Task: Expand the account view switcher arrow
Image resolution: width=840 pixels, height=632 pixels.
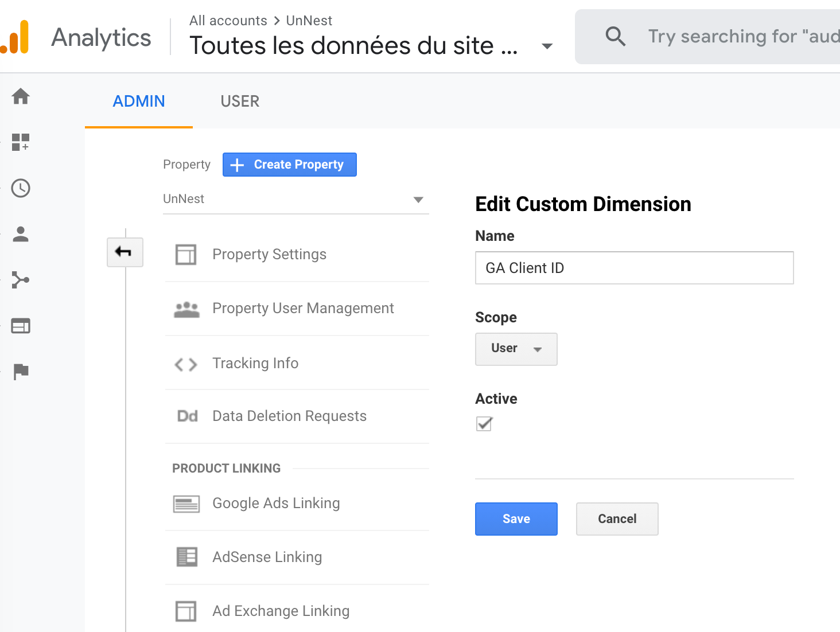Action: (x=547, y=46)
